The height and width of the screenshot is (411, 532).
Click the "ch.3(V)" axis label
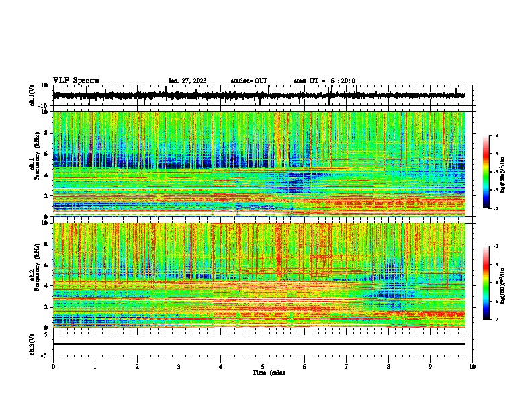click(x=32, y=345)
